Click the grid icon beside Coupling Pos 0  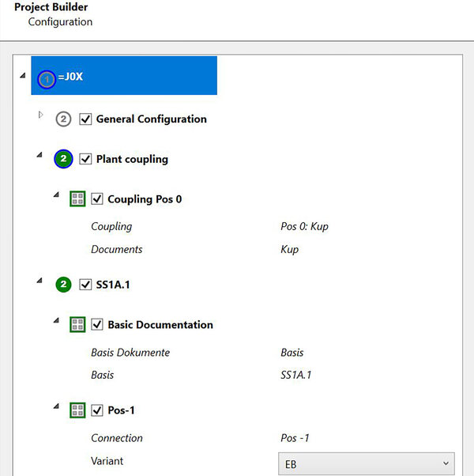77,199
